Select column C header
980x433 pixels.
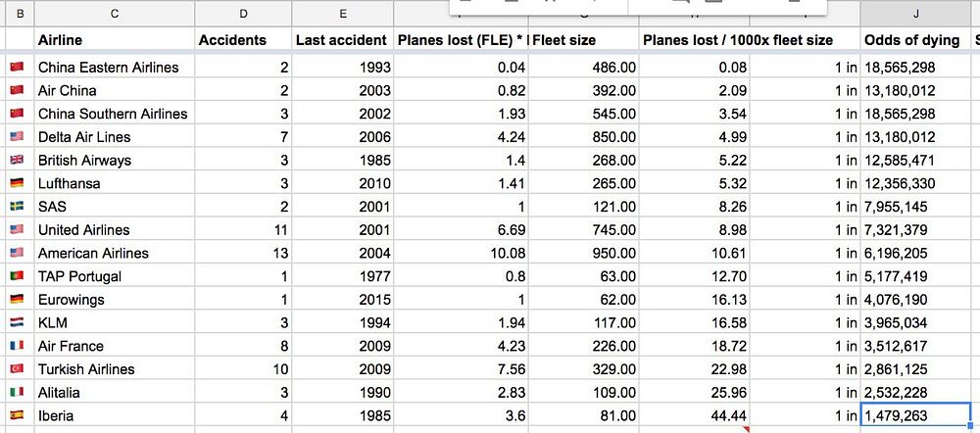point(114,13)
